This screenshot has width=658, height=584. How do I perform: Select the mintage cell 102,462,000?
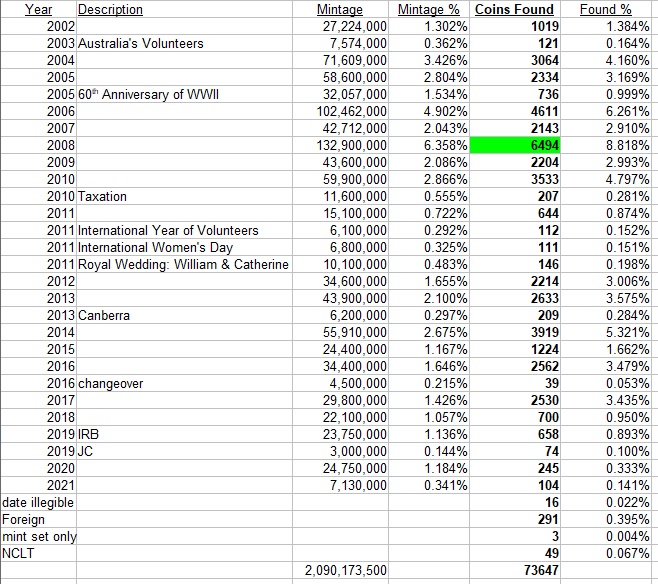point(340,111)
